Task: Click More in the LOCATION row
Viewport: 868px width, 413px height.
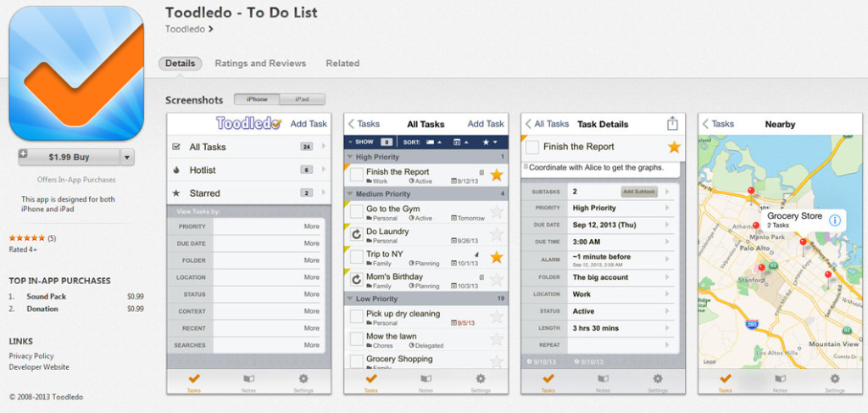Action: click(x=312, y=277)
